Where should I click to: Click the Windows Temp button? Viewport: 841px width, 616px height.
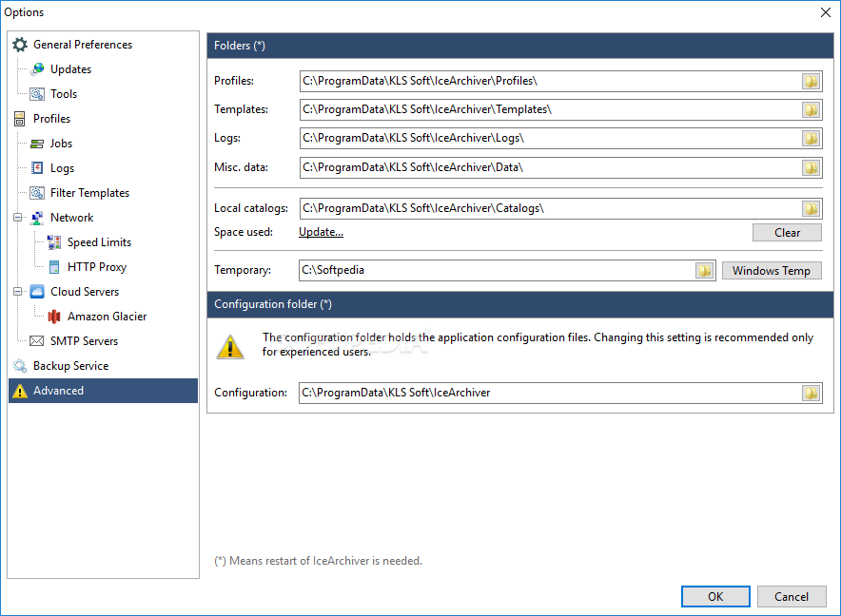pos(772,271)
